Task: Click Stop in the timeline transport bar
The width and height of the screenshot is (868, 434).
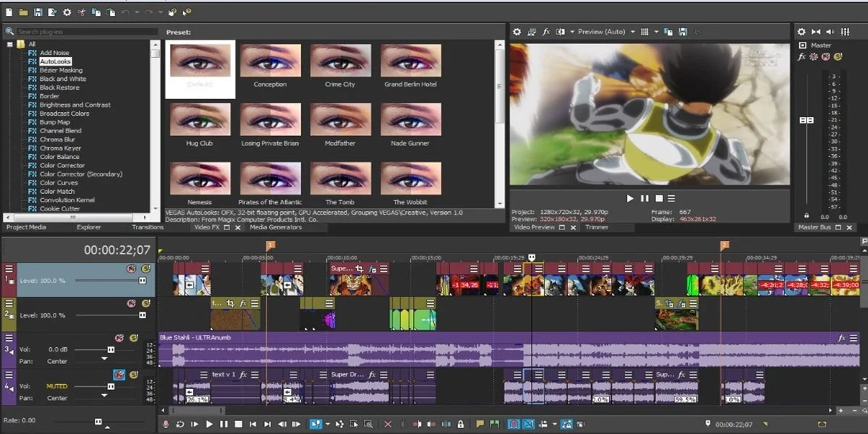Action: 239,424
